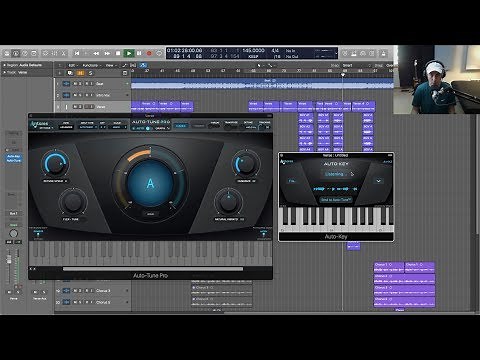Open Smart Controls from control bar
Viewport: 480px width, 360px height.
coord(46,53)
